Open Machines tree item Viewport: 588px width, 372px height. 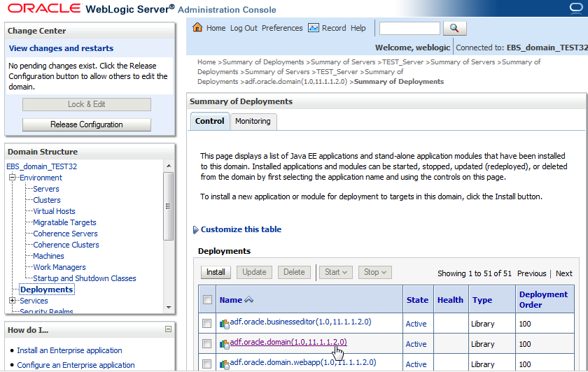point(48,256)
